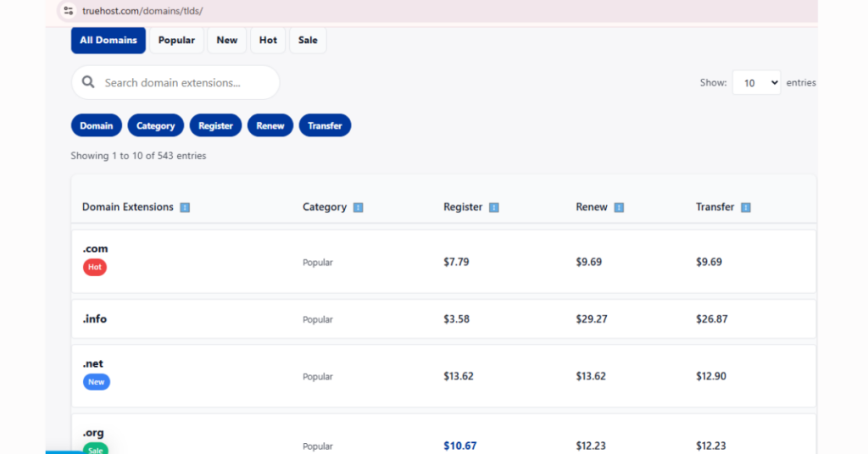Screen dimensions: 868x454
Task: Click the site settings icon in address bar
Action: point(68,10)
